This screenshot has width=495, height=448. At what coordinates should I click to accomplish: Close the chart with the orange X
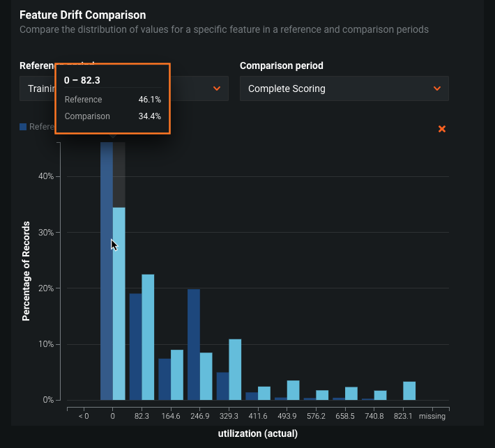tap(441, 129)
